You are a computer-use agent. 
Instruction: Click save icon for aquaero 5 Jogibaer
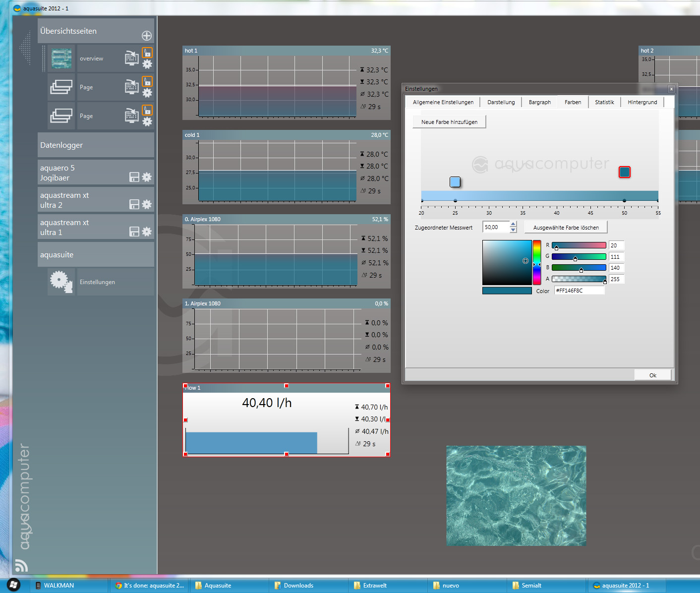coord(134,177)
